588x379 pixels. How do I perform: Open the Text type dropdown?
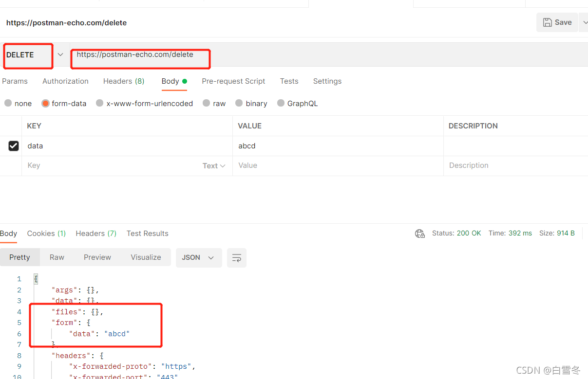(214, 166)
